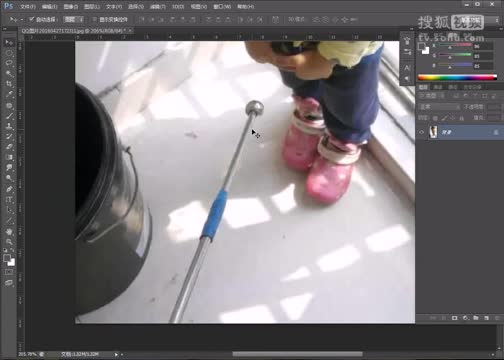Open the Image menu
504x360 pixels.
70,6
